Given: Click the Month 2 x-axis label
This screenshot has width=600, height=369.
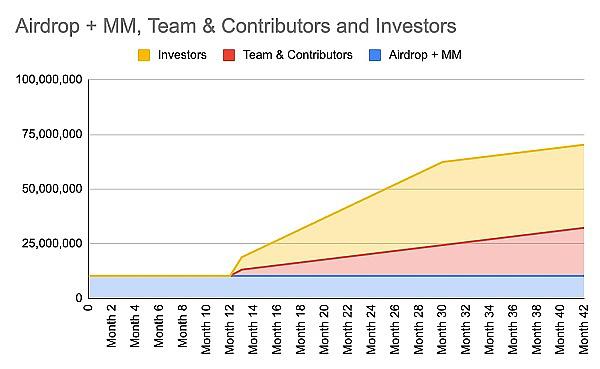Looking at the screenshot, I should pyautogui.click(x=111, y=326).
